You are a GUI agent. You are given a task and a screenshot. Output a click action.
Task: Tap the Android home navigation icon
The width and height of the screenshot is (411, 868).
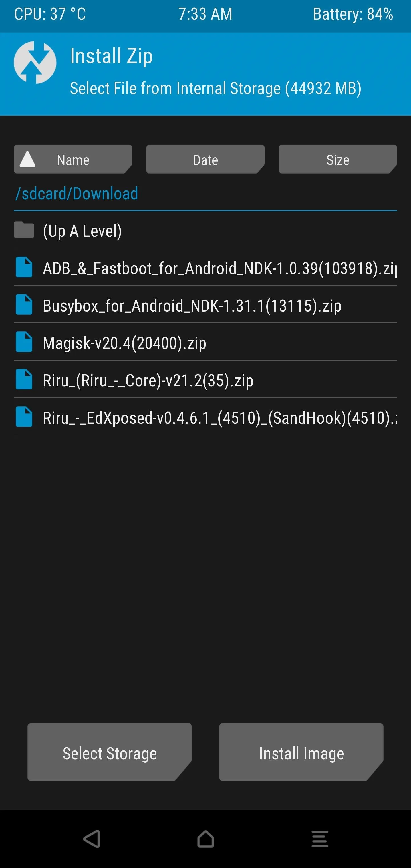(205, 839)
